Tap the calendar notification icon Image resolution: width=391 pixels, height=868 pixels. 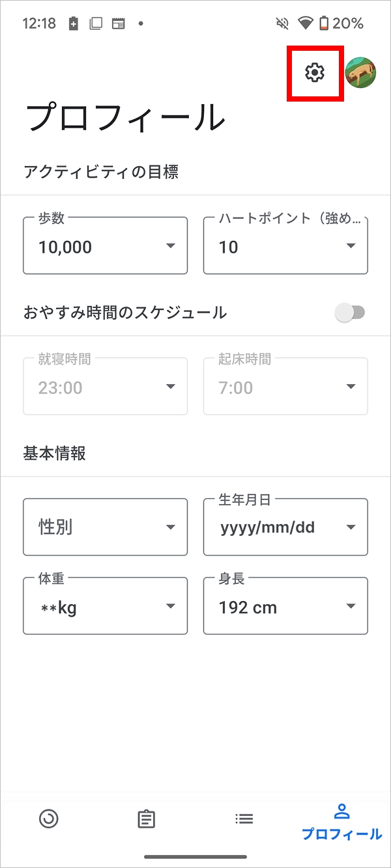pos(118,24)
